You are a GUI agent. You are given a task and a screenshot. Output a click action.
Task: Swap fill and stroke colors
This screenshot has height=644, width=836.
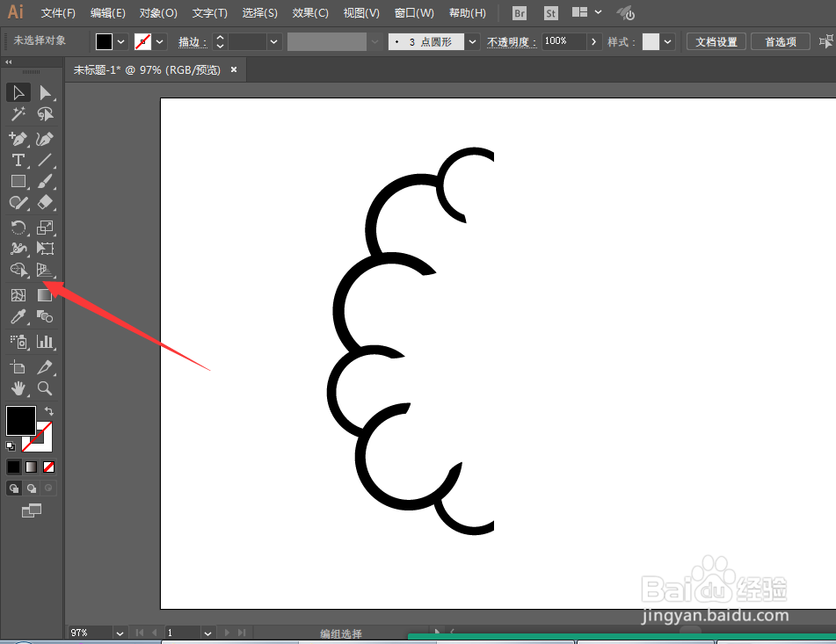tap(49, 409)
